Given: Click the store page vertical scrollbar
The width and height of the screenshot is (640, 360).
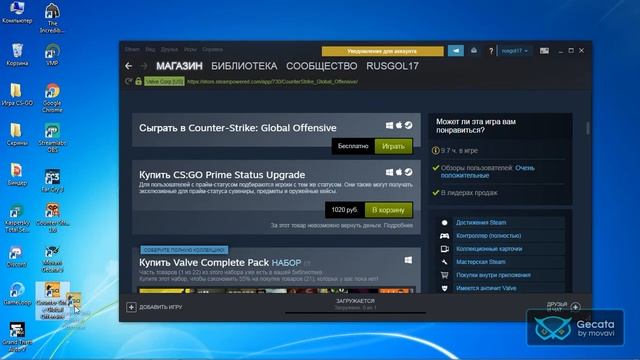Looking at the screenshot, I should coord(588,128).
